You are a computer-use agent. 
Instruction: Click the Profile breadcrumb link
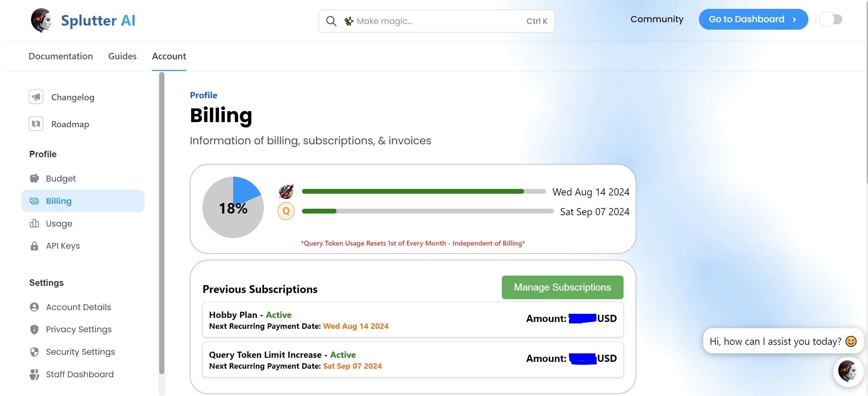[204, 95]
